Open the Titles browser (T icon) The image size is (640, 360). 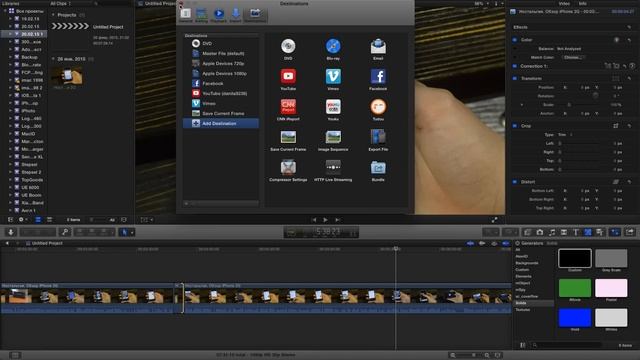(576, 232)
